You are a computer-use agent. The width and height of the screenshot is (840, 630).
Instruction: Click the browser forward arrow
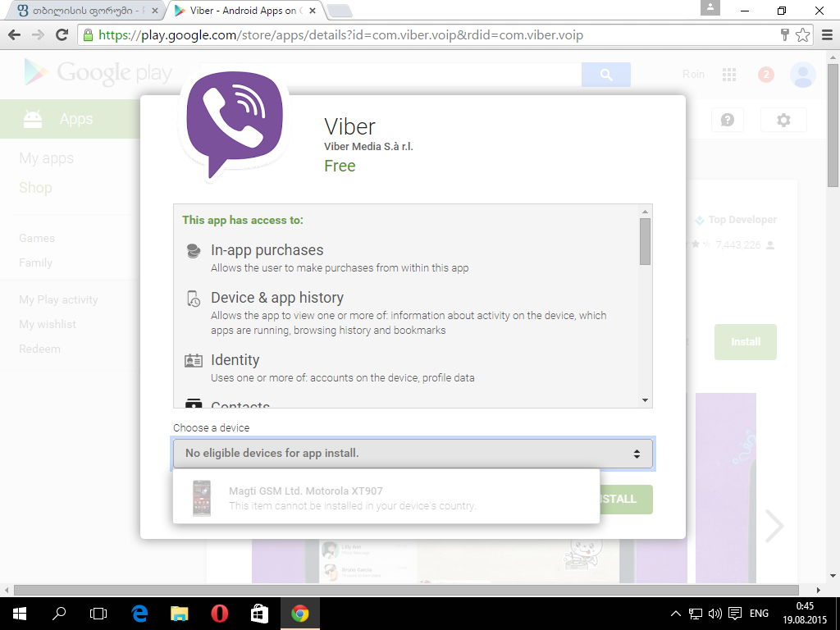(x=38, y=35)
